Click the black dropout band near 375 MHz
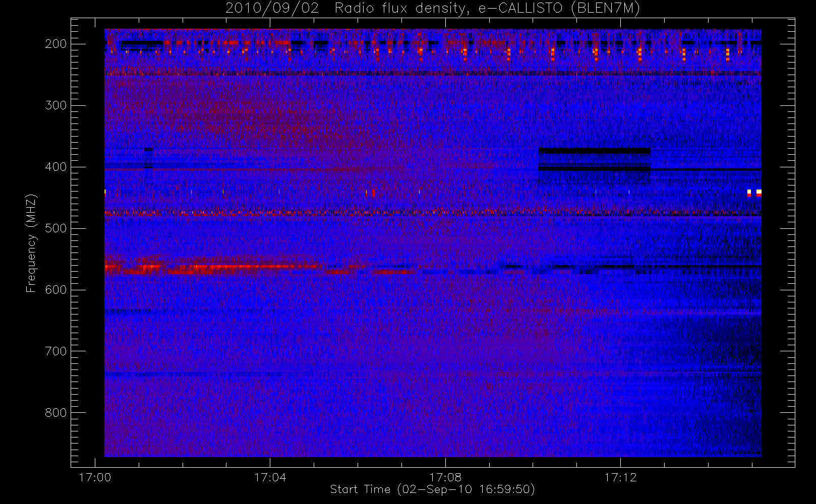 click(594, 151)
